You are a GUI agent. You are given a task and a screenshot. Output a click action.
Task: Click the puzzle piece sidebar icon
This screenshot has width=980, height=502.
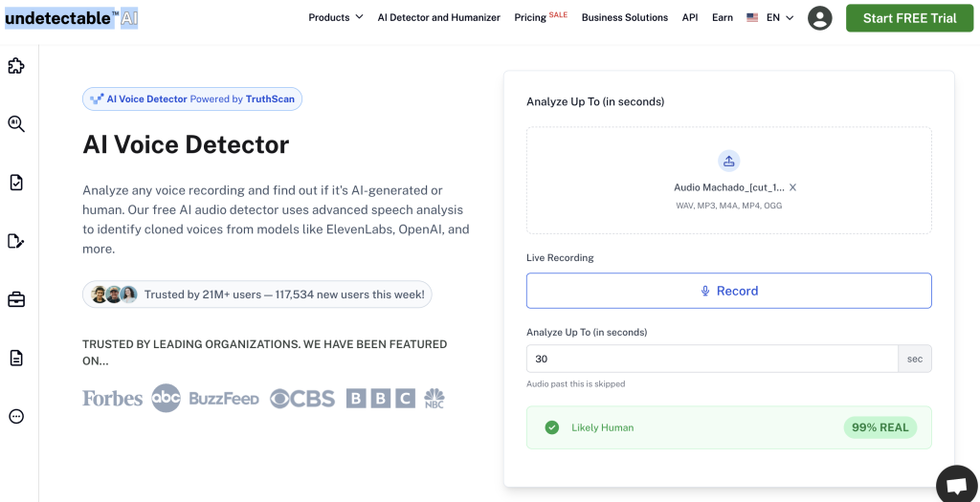(16, 66)
